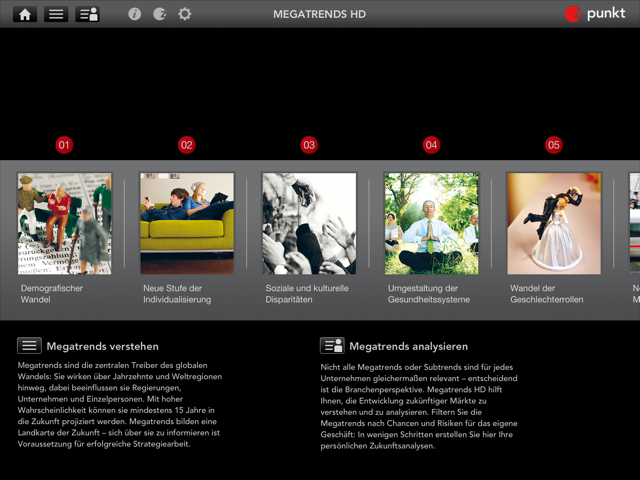
Task: Click the Megatrends analysieren icon
Action: (x=332, y=346)
